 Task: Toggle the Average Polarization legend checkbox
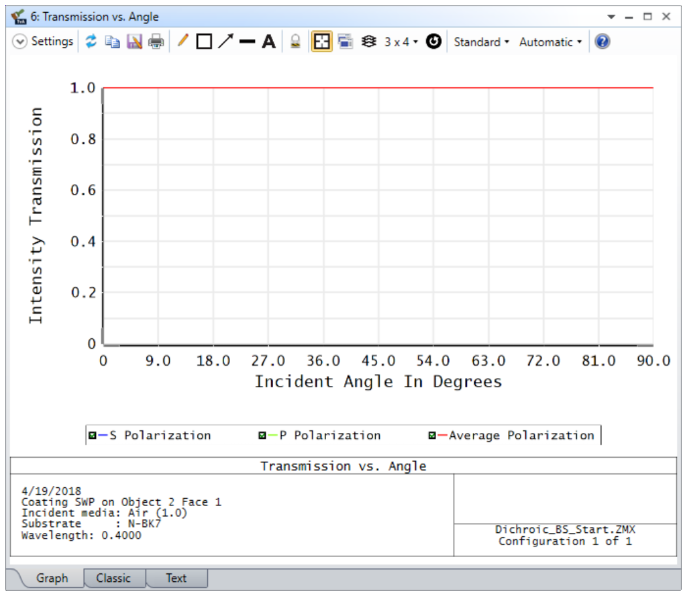pos(432,436)
